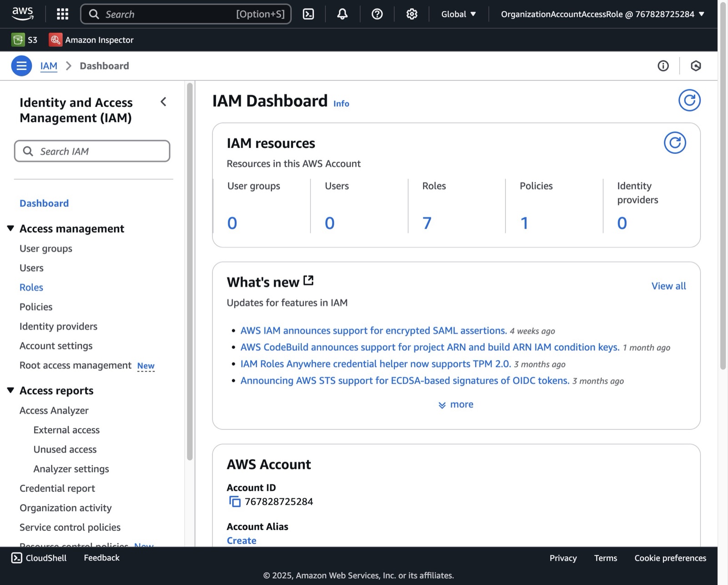Collapse the IAM side navigation arrow

click(163, 102)
